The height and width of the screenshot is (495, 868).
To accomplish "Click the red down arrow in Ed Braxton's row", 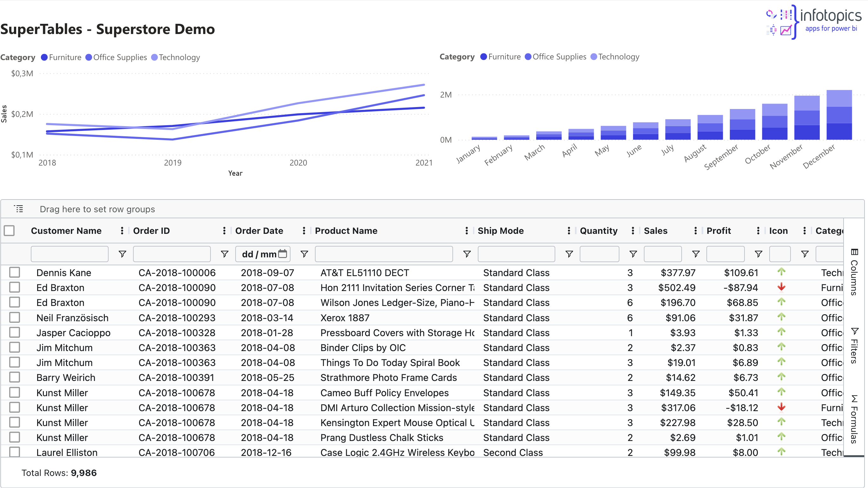I will point(781,287).
